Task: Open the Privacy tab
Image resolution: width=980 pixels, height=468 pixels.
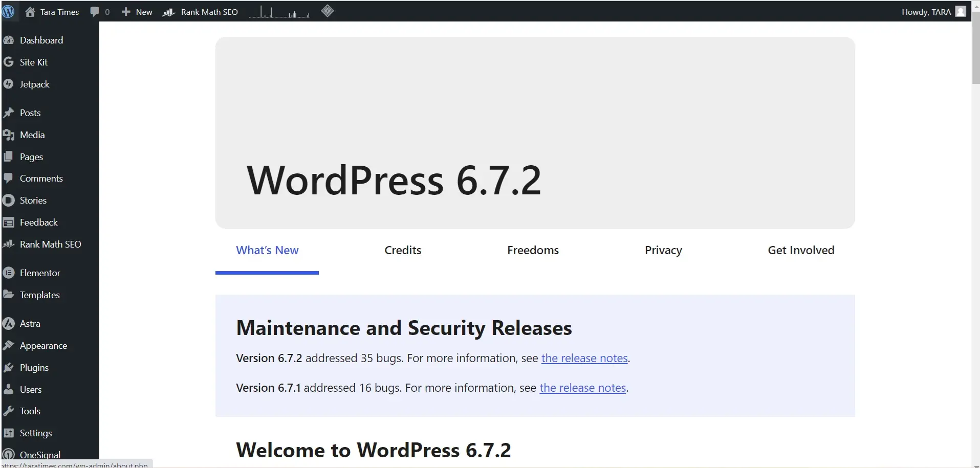Action: point(663,250)
